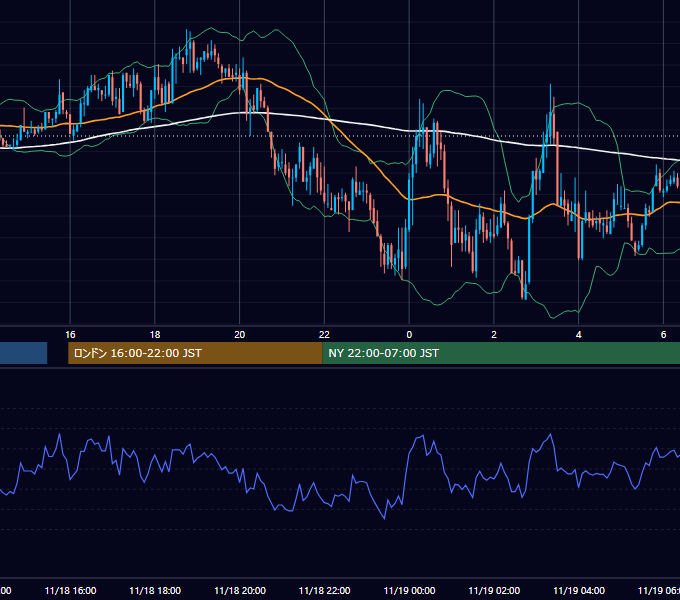Click the upper time axis label 20
The width and height of the screenshot is (680, 600).
point(239,335)
